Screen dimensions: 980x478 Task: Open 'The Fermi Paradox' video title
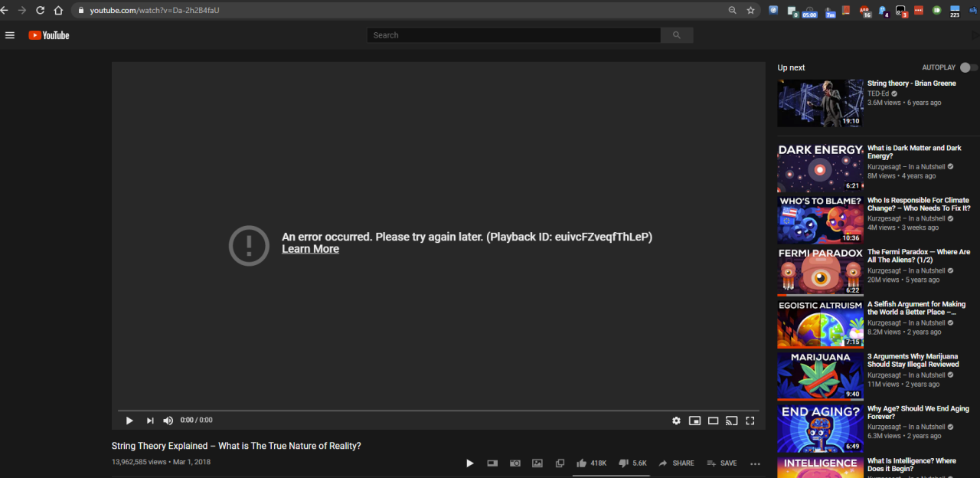coord(919,256)
